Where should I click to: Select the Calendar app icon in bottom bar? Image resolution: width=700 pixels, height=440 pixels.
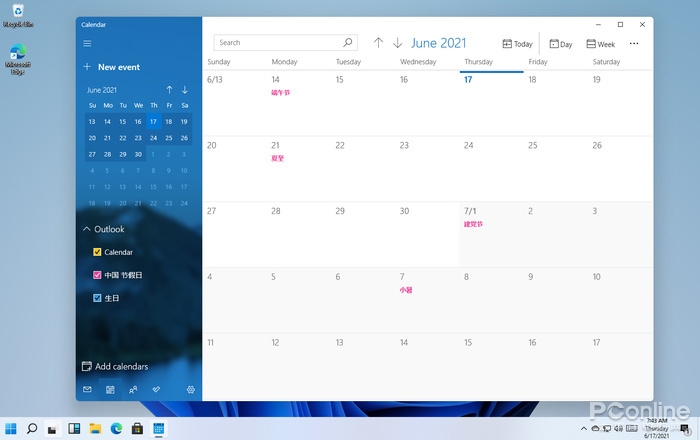[x=110, y=390]
